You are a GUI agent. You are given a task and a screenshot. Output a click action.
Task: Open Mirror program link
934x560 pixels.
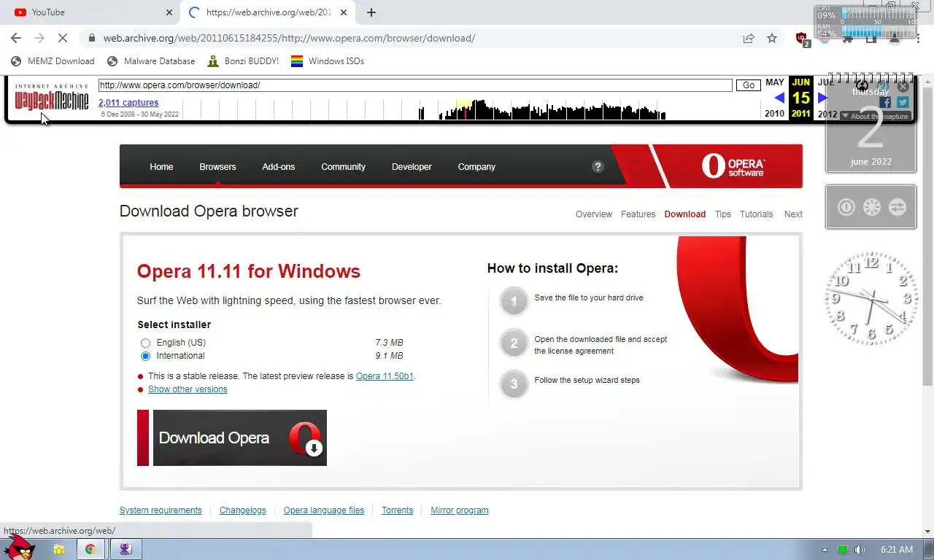pyautogui.click(x=460, y=510)
